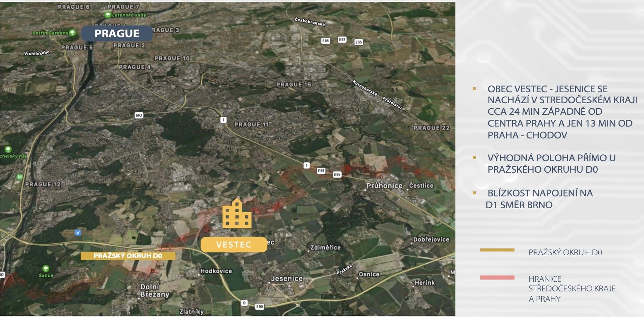Click the PRAGUE city label badge
The height and width of the screenshot is (317, 644).
[x=117, y=34]
